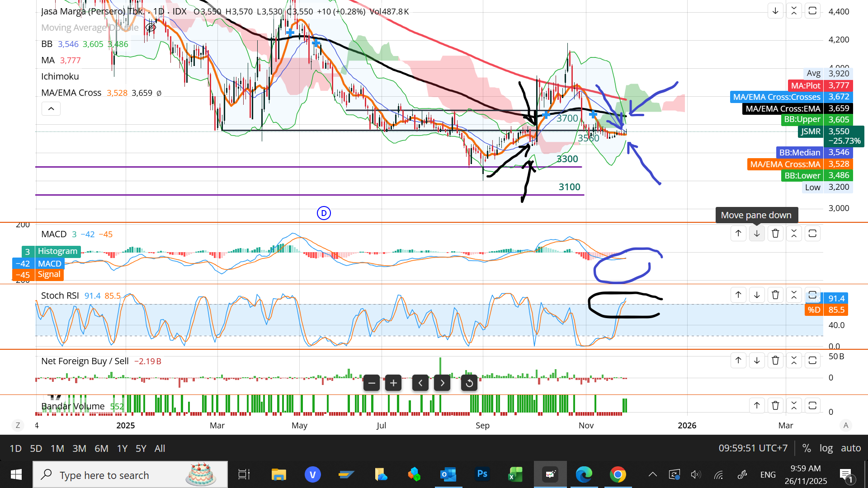The width and height of the screenshot is (868, 488).
Task: Reset chart view with circular arrow
Action: coord(469,383)
